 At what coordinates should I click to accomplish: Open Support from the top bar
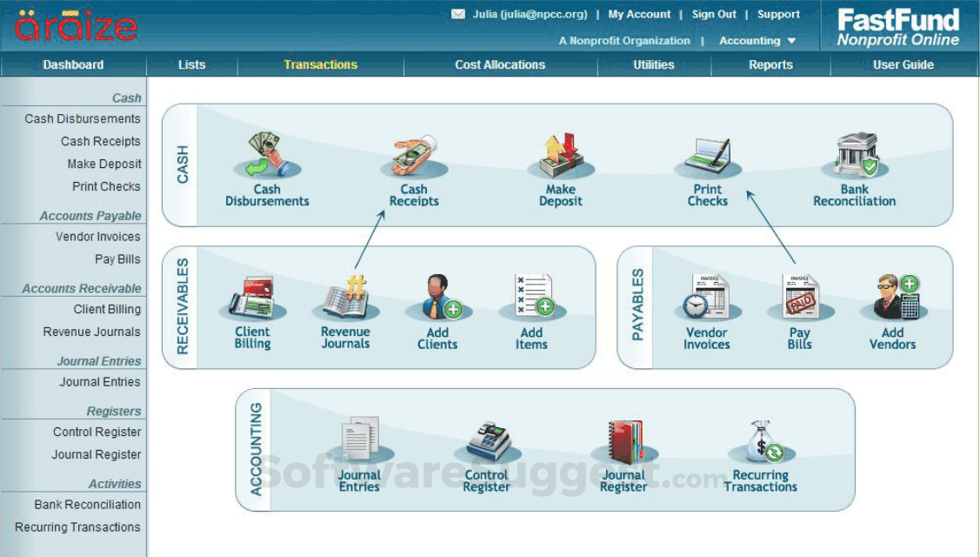[778, 14]
